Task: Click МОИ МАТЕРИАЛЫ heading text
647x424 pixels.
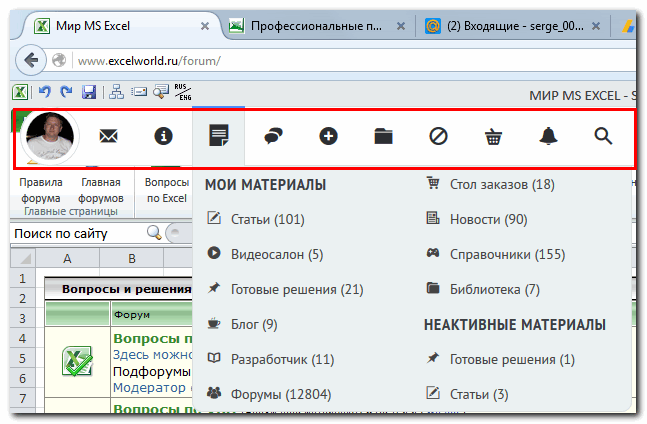Action: coord(265,184)
